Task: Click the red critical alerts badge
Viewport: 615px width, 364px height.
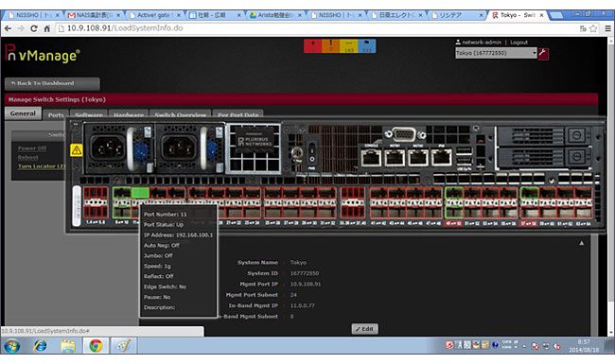Action: tap(312, 46)
